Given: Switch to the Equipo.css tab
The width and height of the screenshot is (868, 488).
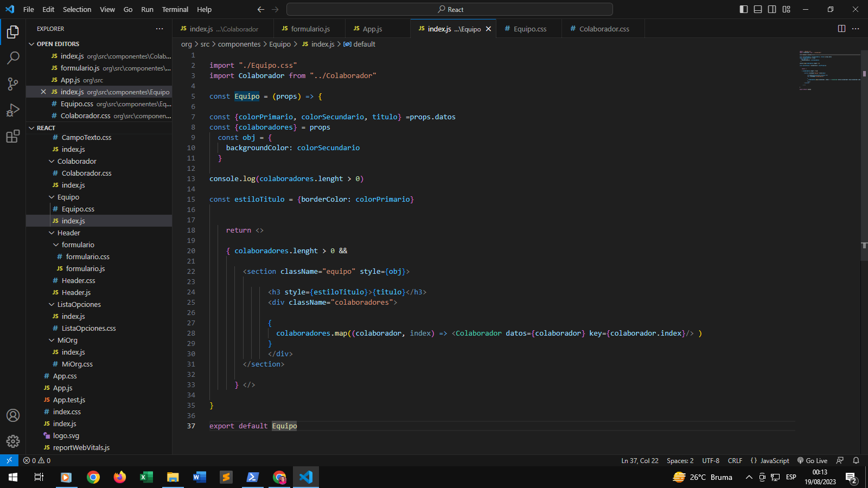Looking at the screenshot, I should [x=530, y=29].
